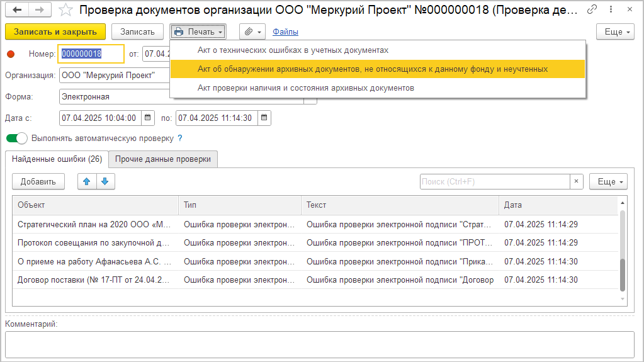
Task: Open the 'Еще' menu beside the search box
Action: (x=608, y=181)
